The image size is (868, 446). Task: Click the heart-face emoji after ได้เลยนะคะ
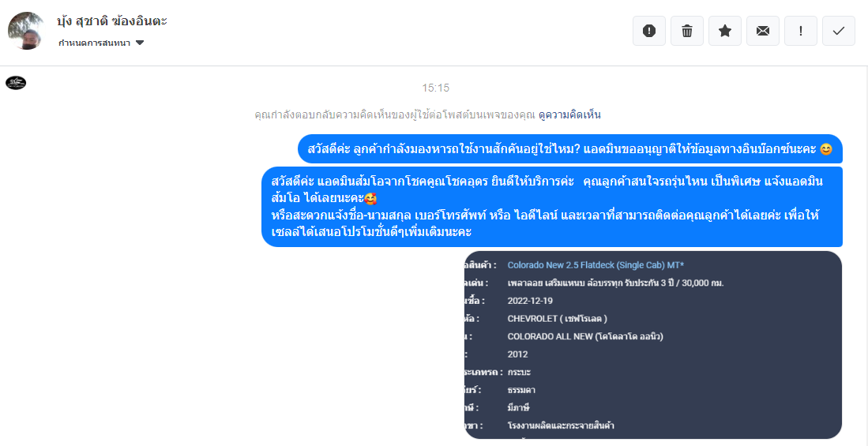click(x=370, y=197)
